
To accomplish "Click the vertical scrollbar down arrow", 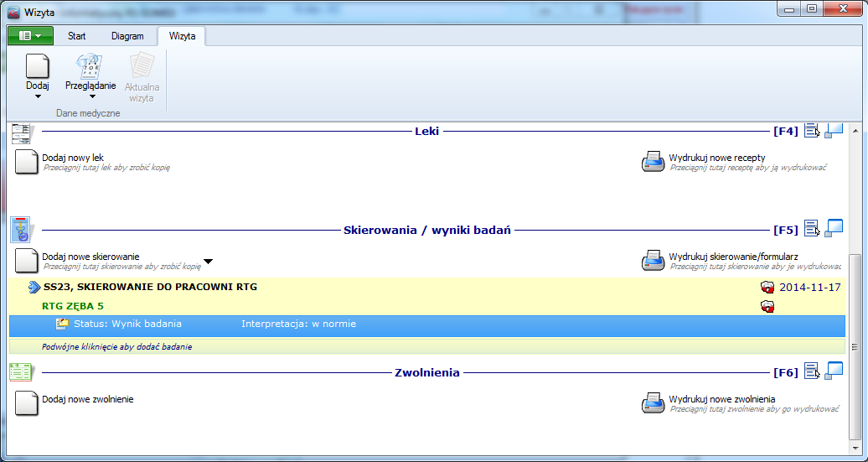I will [x=854, y=449].
